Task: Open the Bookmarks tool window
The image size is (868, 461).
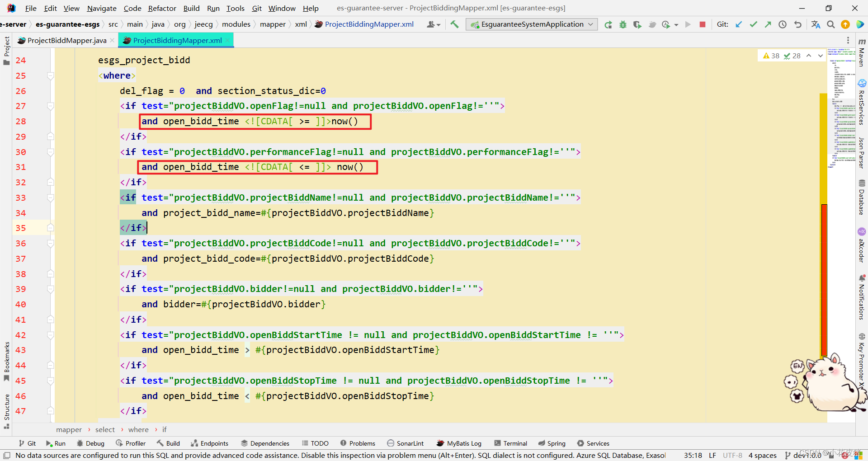Action: coord(6,361)
